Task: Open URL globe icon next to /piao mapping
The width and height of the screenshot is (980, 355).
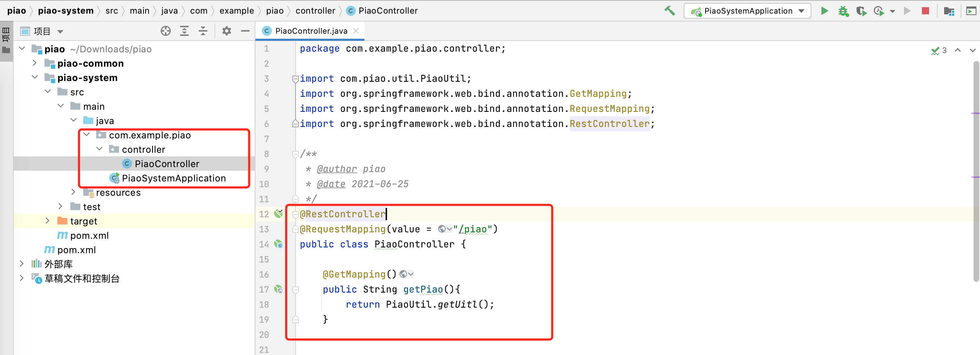Action: tap(444, 229)
